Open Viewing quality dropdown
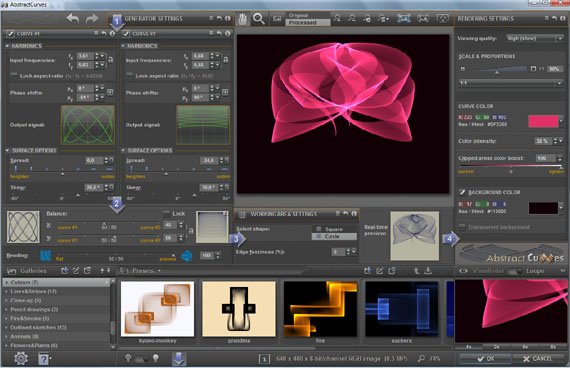 (x=535, y=38)
